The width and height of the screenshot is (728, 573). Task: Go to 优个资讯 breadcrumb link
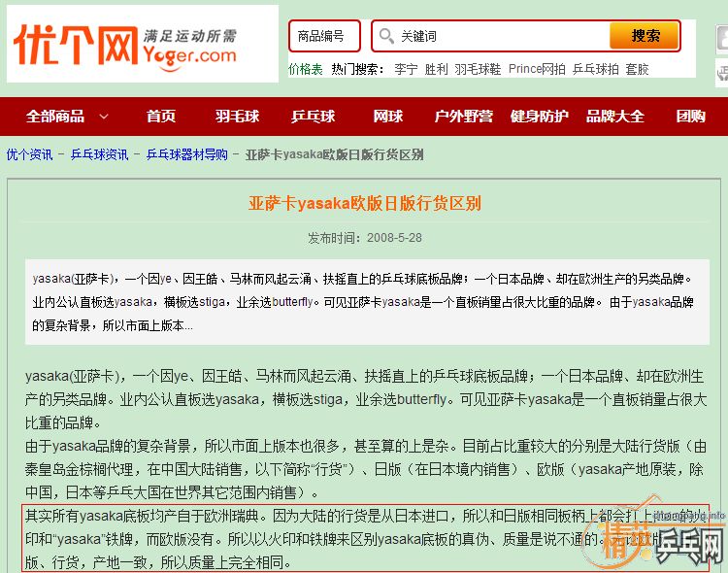29,154
